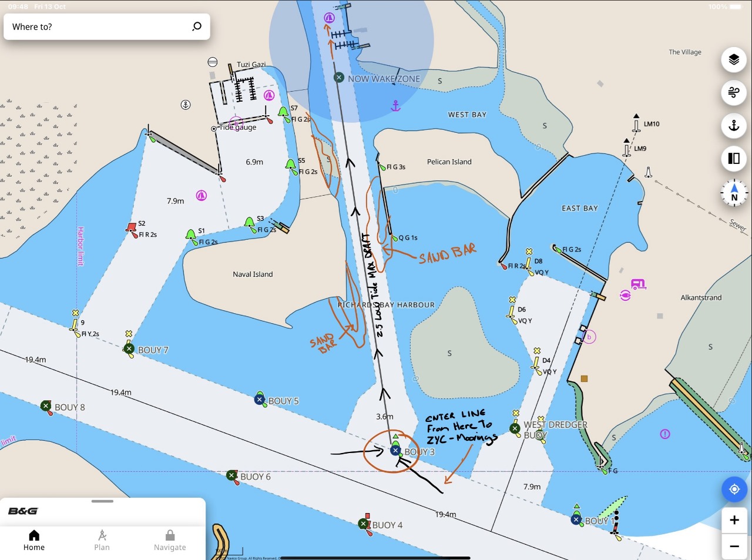Select the NOW WAKE ZONE waypoint marker
752x560 pixels.
339,78
